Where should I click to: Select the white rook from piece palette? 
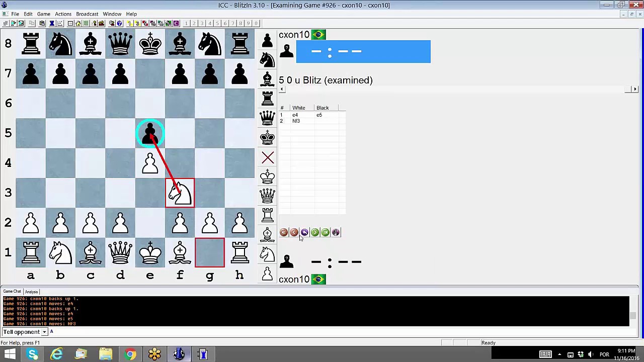(267, 215)
